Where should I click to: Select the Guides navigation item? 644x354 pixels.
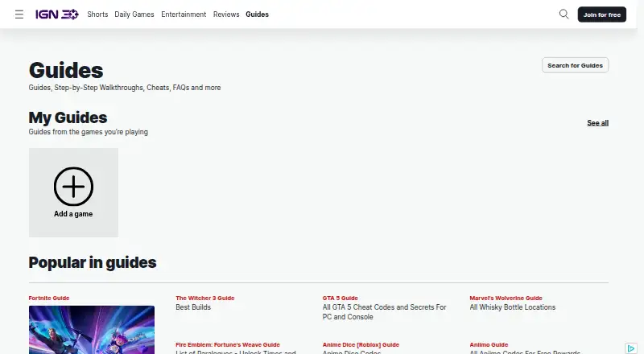click(x=257, y=14)
